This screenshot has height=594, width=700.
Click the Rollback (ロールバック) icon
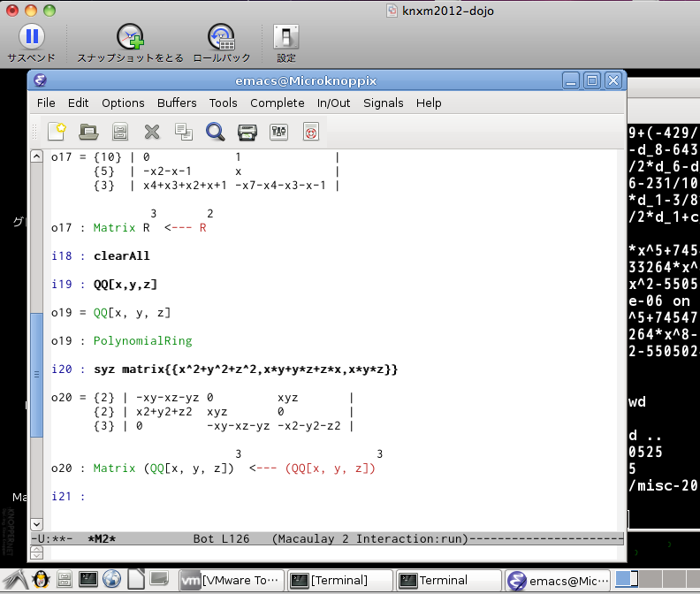click(222, 36)
